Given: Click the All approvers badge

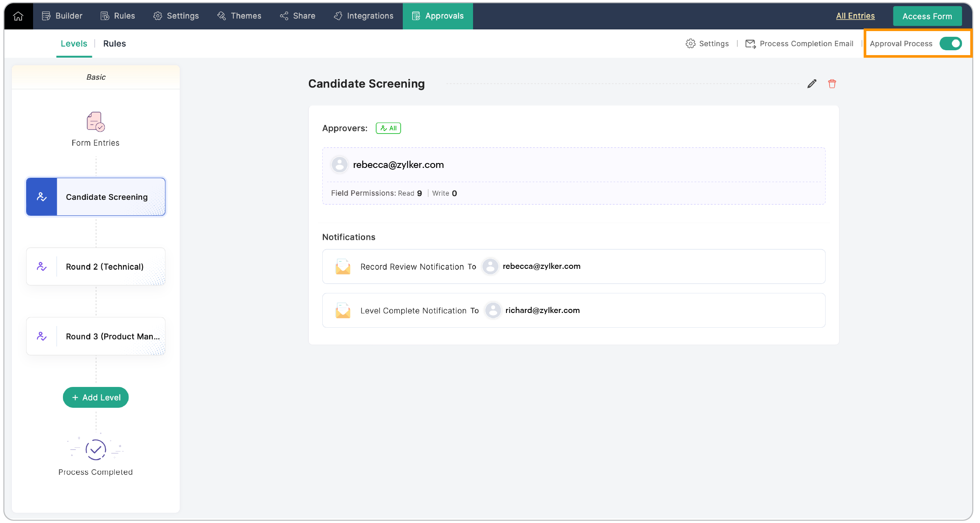Looking at the screenshot, I should point(388,128).
